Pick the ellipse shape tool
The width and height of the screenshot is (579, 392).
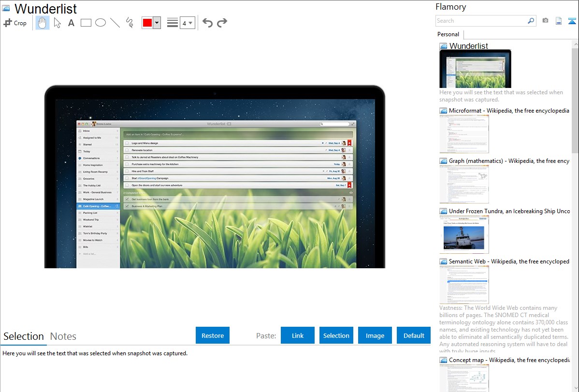[x=101, y=23]
